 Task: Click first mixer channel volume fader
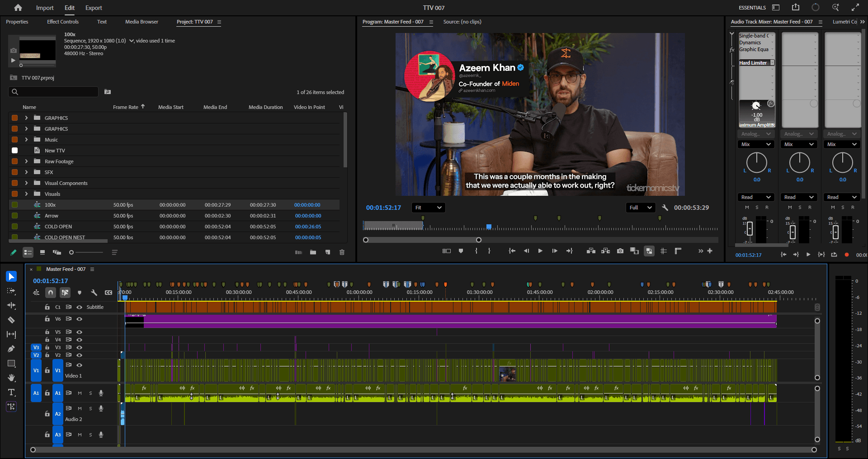click(750, 228)
